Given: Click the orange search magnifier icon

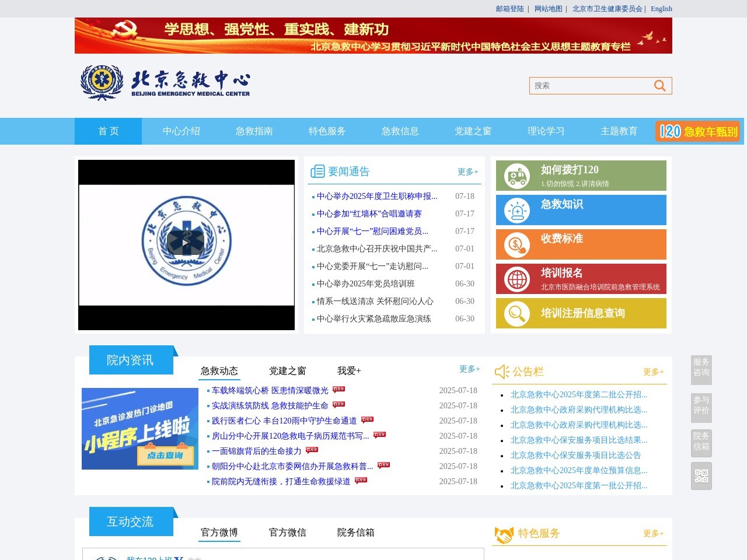Looking at the screenshot, I should click(x=659, y=86).
